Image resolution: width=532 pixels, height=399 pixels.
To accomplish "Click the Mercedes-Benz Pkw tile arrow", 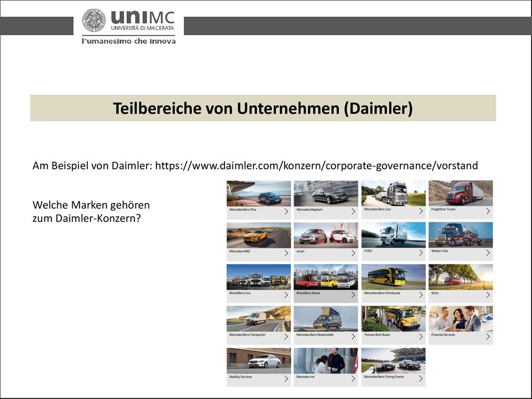I will point(286,211).
